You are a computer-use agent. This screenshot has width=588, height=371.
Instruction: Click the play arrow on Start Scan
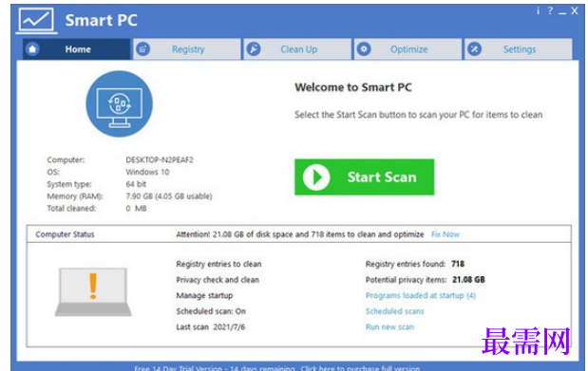tap(316, 177)
